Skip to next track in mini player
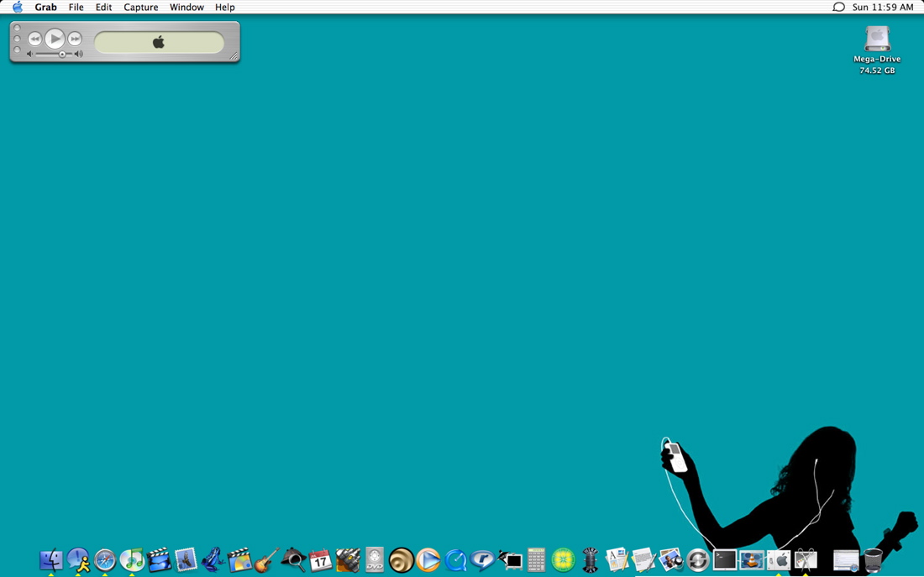The width and height of the screenshot is (924, 577). [x=75, y=39]
